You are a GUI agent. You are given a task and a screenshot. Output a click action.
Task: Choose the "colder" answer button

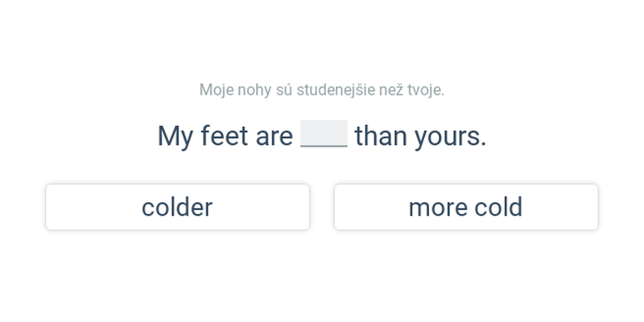click(x=177, y=207)
